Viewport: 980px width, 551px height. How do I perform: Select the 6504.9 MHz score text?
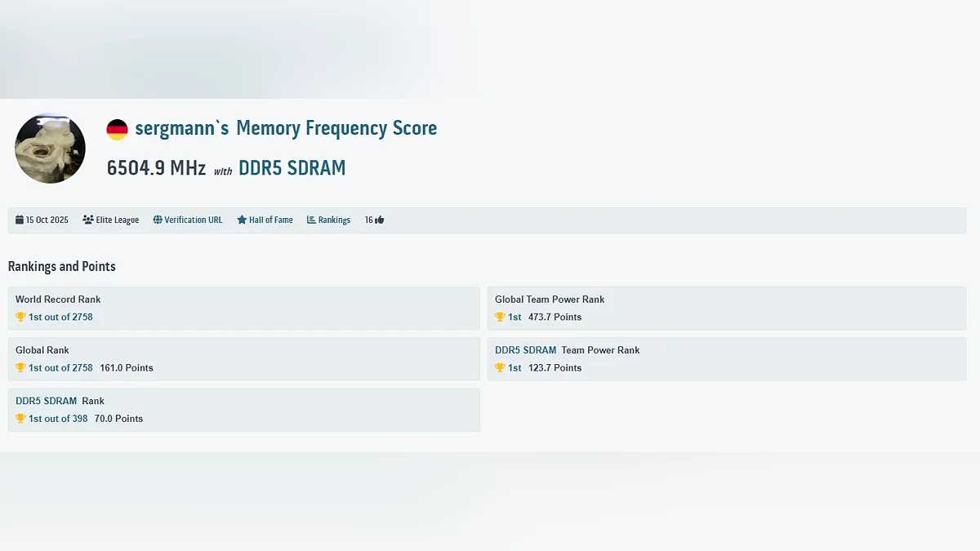[x=156, y=168]
